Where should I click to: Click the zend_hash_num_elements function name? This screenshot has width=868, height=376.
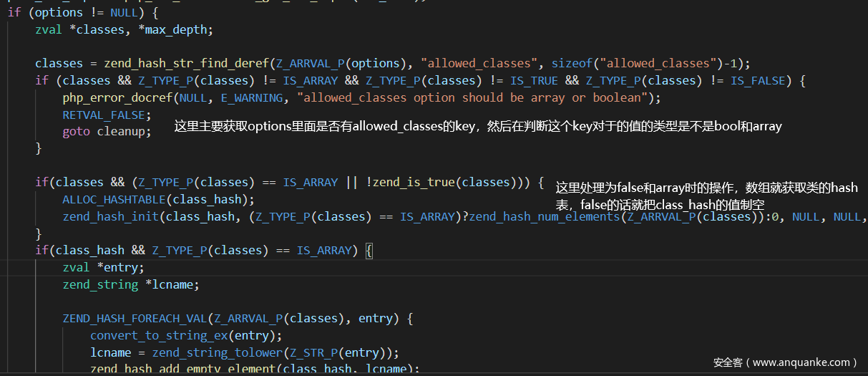pos(546,216)
